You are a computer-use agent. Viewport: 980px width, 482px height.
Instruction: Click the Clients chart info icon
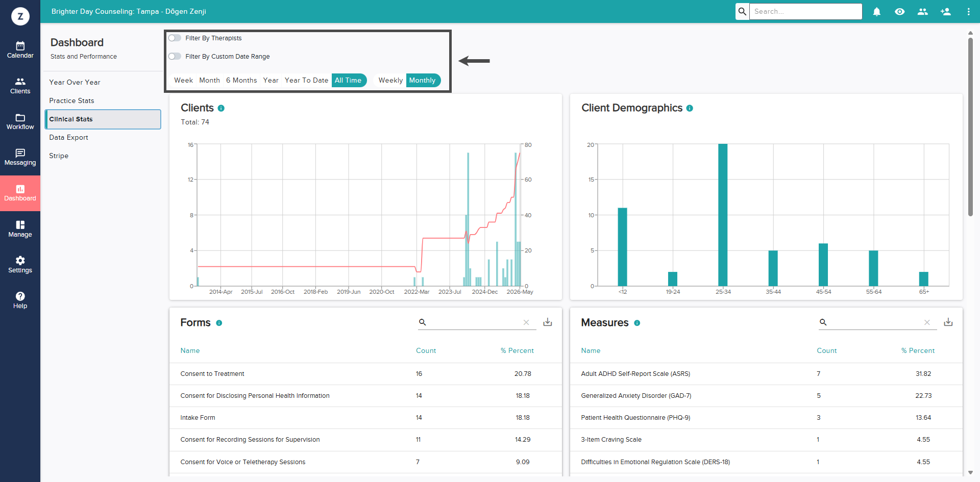[x=221, y=108]
